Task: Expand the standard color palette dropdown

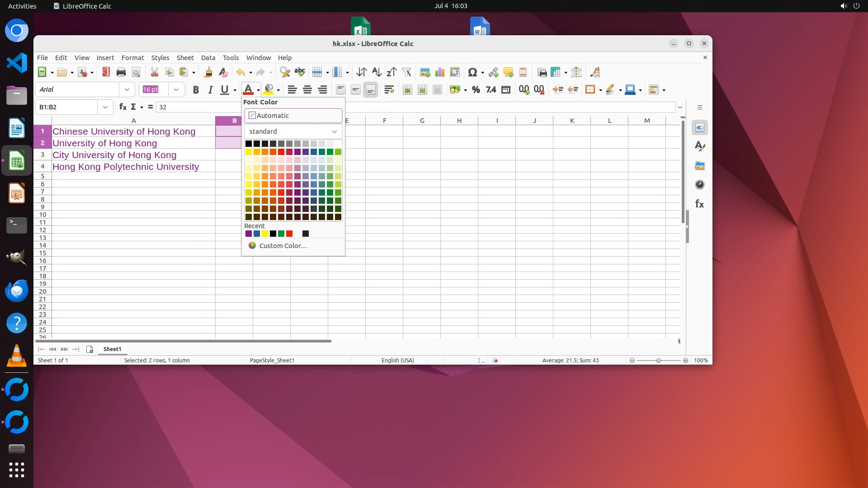Action: (x=334, y=131)
